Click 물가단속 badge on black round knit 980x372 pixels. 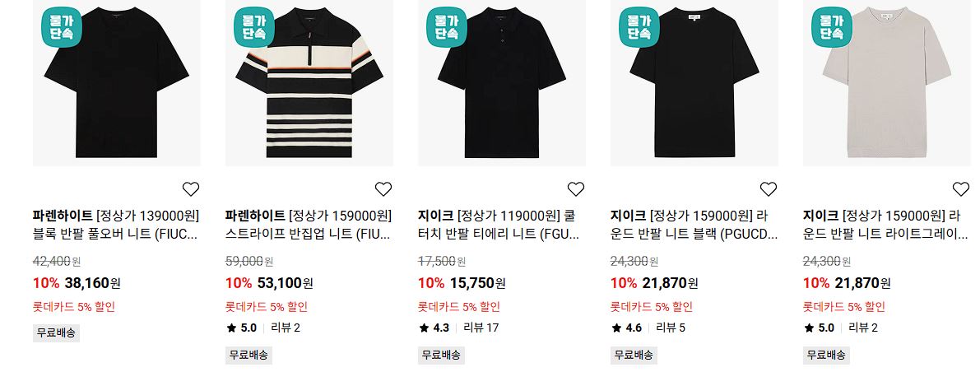coord(639,27)
